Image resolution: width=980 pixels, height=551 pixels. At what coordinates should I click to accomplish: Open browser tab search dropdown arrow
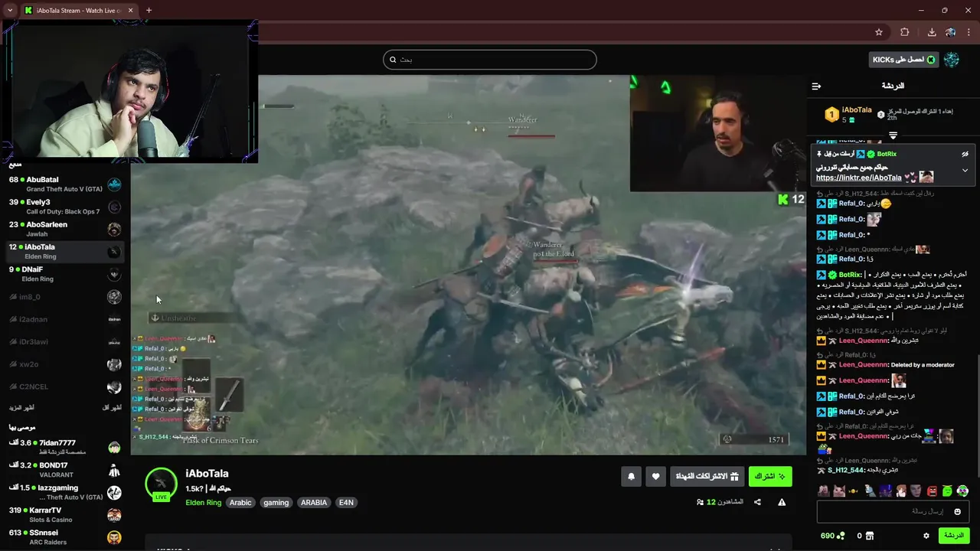[x=9, y=11]
